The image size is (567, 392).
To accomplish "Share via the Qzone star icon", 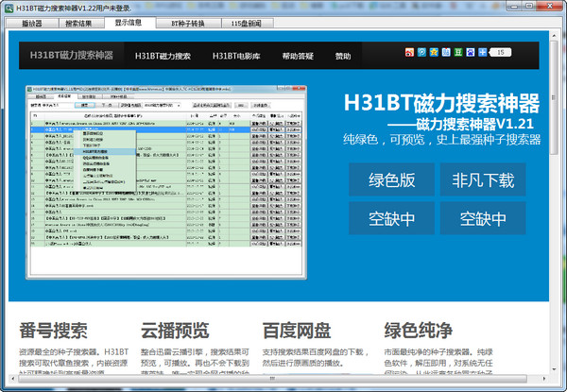I will coord(434,52).
